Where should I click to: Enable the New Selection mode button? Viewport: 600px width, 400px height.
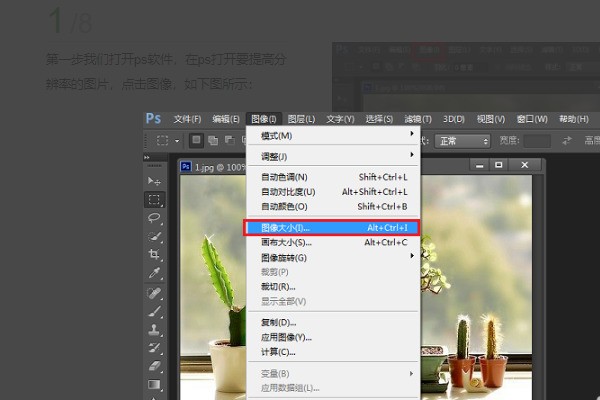pyautogui.click(x=197, y=141)
